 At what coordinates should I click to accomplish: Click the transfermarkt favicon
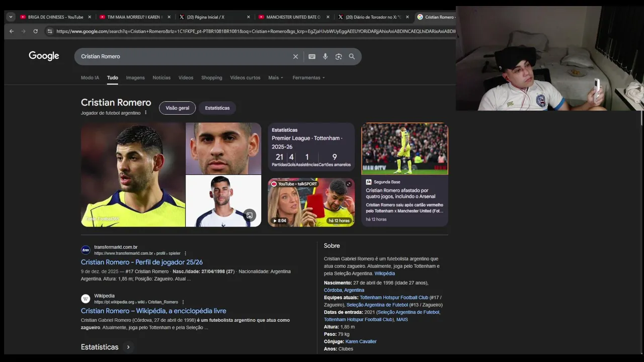(86, 250)
